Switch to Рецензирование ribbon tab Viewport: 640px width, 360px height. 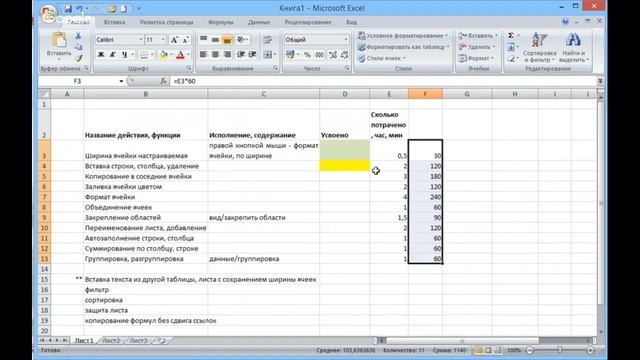tap(308, 22)
